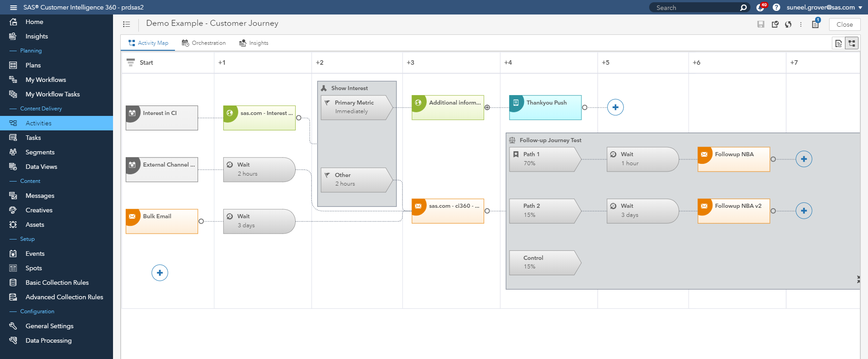
Task: Select Primary Metric Immediately condition
Action: tap(357, 107)
